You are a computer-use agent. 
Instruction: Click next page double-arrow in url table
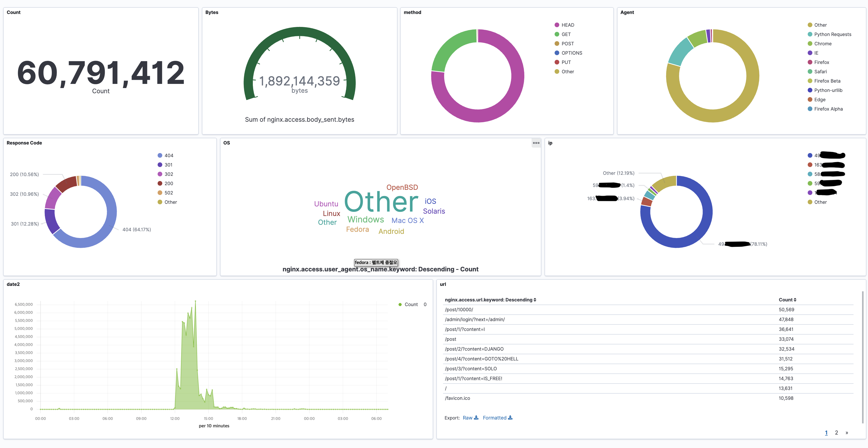[847, 432]
